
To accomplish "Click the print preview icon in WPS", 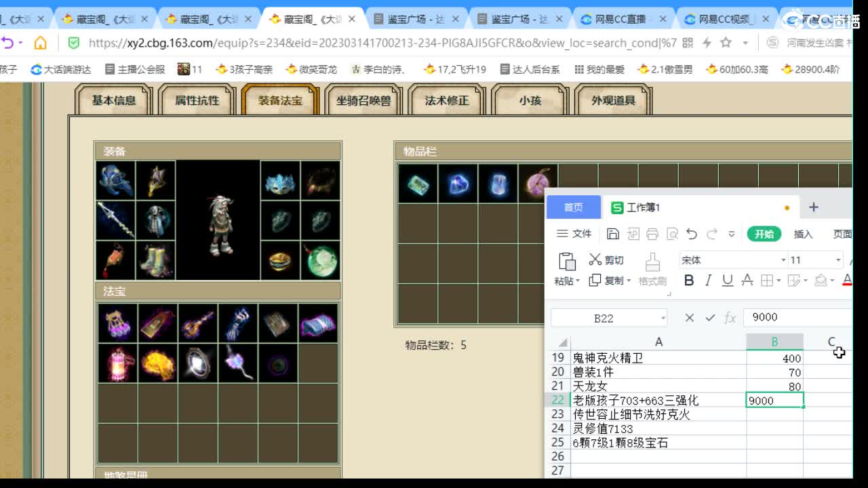I will (x=672, y=234).
